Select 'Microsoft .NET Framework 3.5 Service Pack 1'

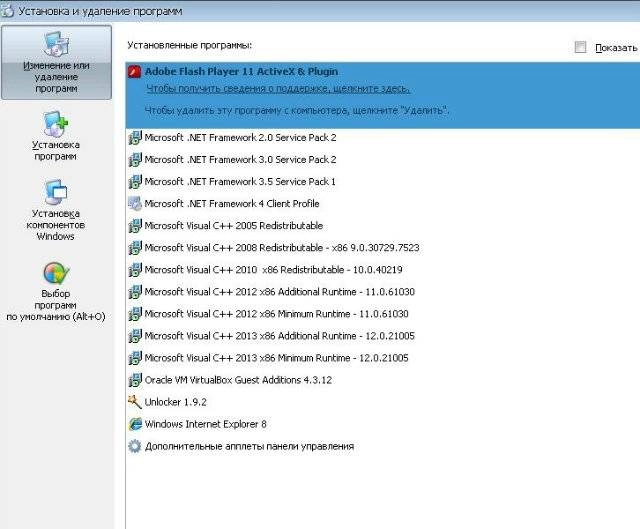point(240,182)
